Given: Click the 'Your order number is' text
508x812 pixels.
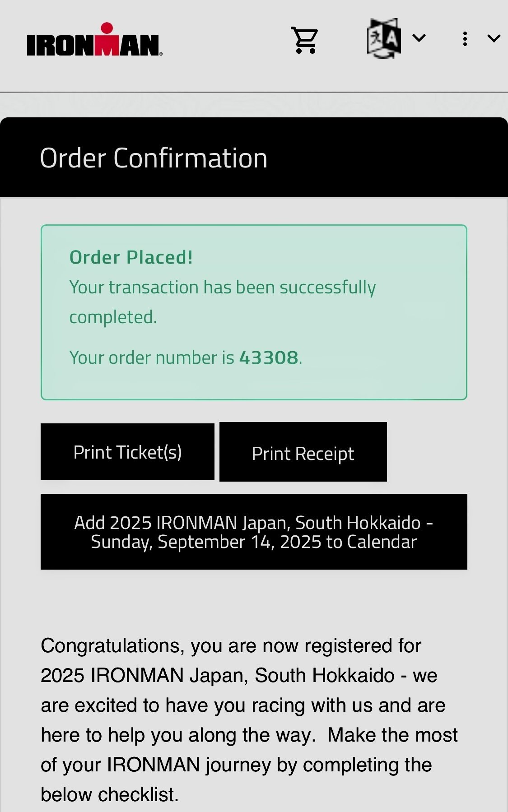Looking at the screenshot, I should pos(151,357).
